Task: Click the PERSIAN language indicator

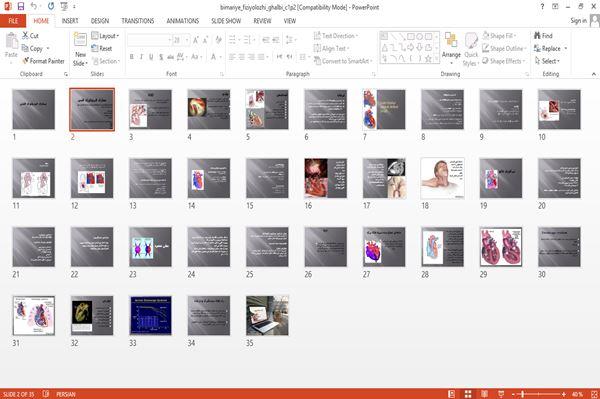Action: [66, 394]
